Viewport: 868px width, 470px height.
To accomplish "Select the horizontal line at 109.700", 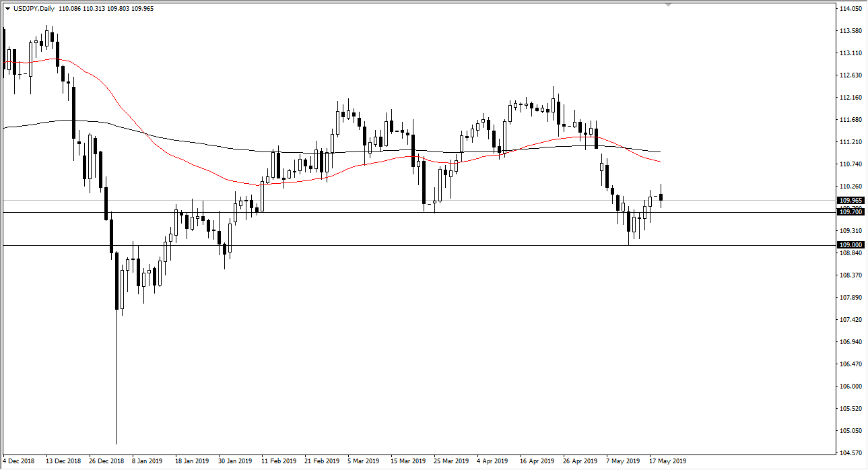I will [404, 211].
